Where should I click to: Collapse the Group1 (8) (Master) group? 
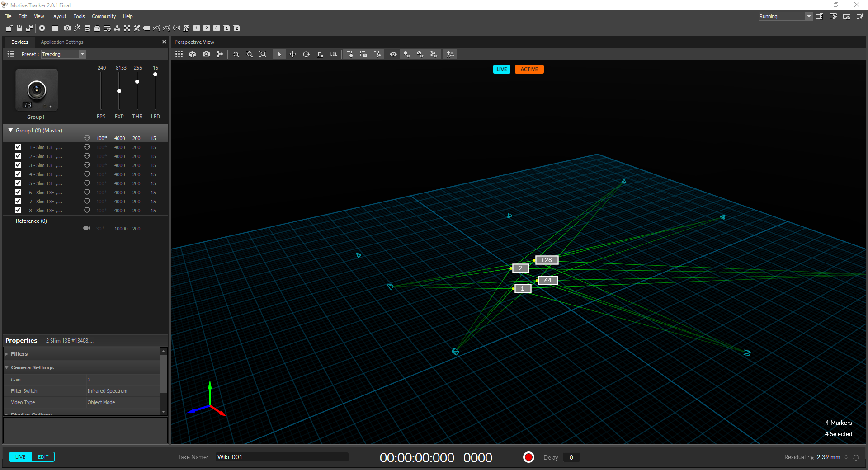(x=10, y=130)
